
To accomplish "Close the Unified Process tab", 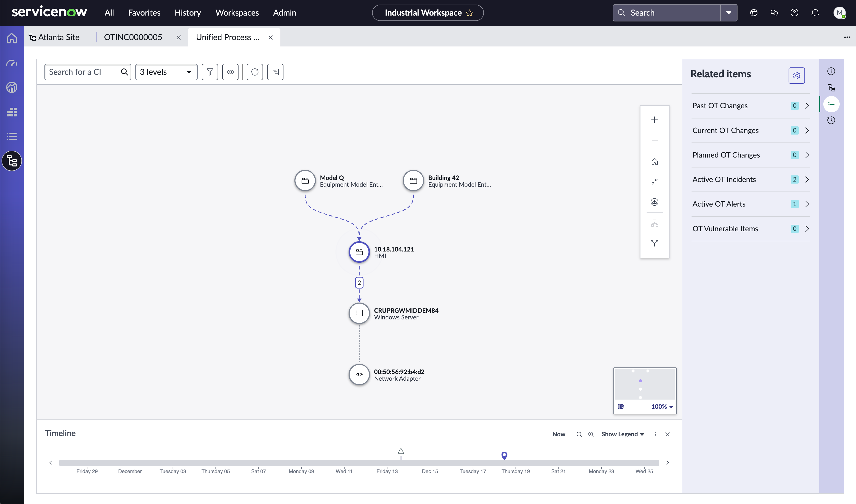I will tap(270, 37).
